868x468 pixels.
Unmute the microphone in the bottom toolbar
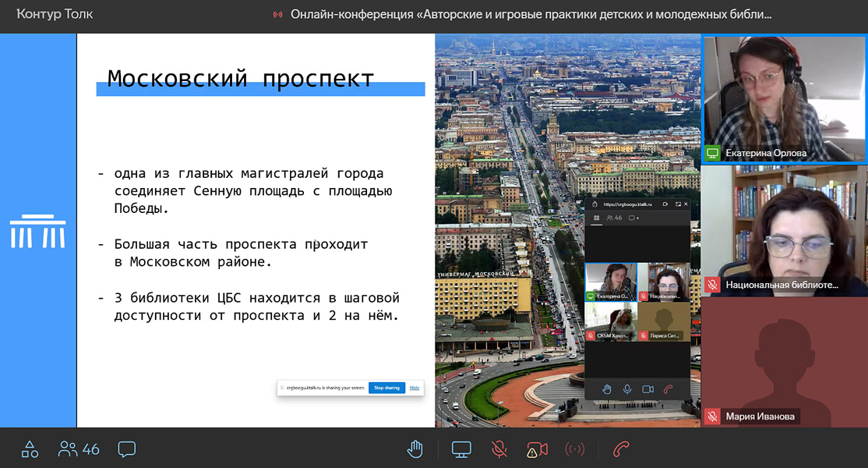coord(499,449)
